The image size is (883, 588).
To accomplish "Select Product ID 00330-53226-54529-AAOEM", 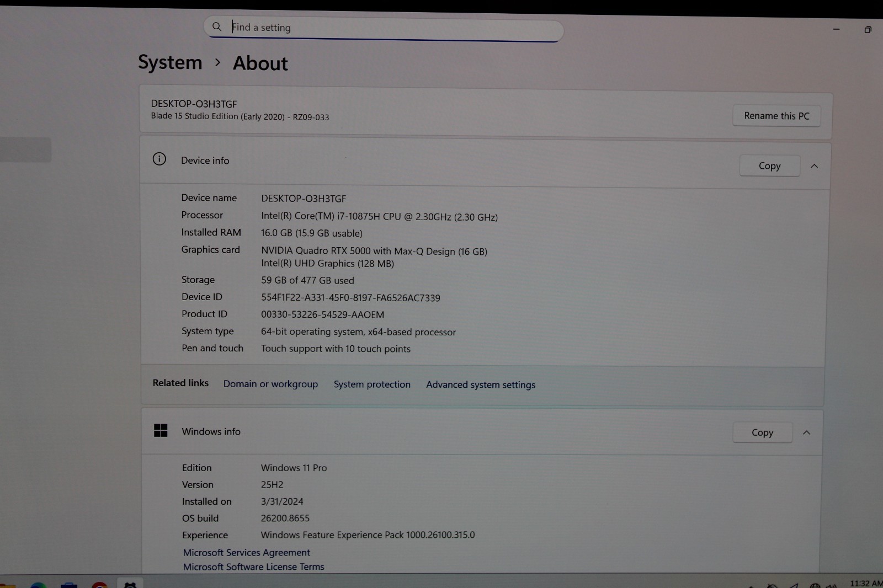I will (322, 315).
